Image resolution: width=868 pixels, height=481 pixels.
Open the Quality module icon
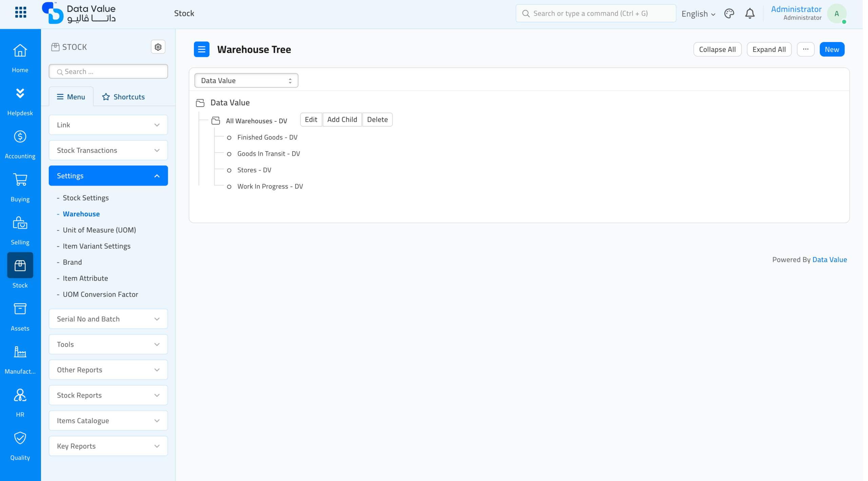point(20,438)
